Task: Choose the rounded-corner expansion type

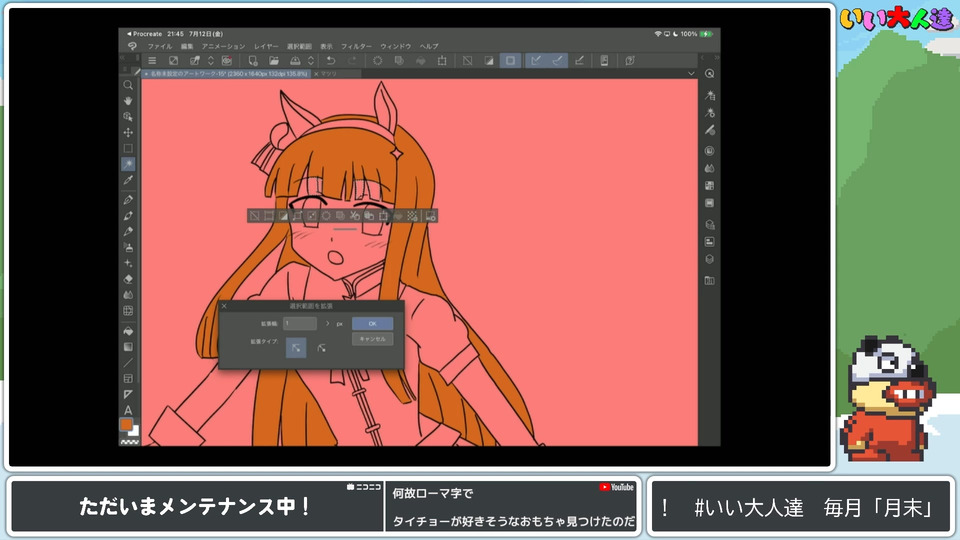Action: pyautogui.click(x=322, y=347)
